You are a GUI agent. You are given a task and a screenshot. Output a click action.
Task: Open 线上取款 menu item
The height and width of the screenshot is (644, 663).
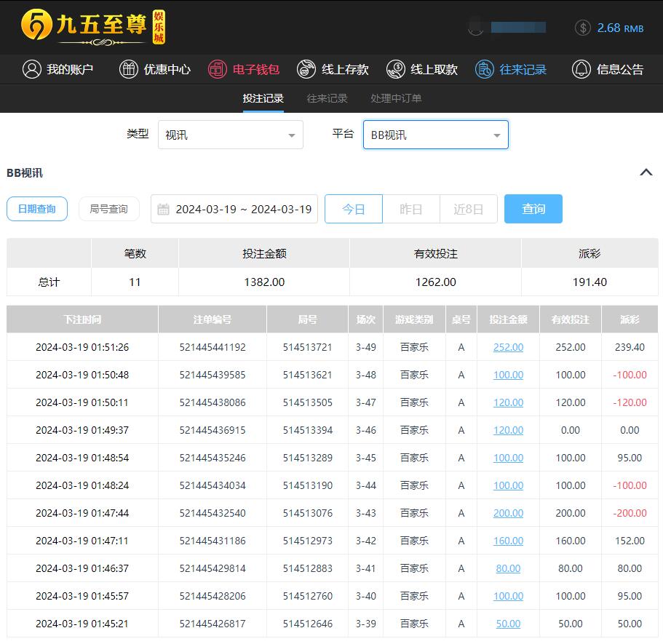click(422, 69)
